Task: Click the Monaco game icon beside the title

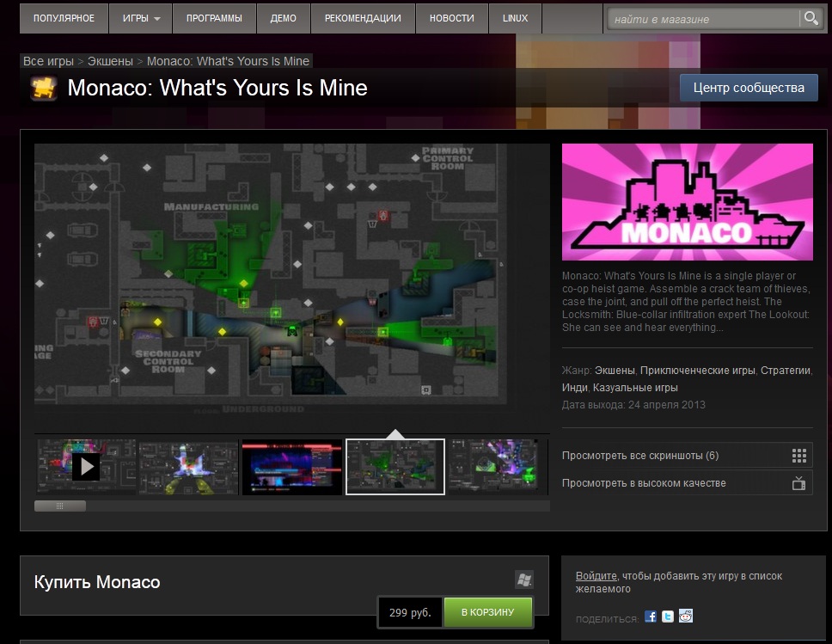Action: click(44, 89)
